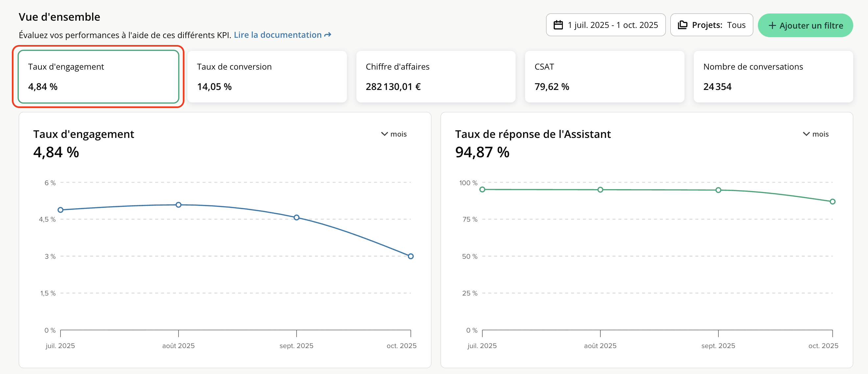Click the arrow icon after documentation link
The height and width of the screenshot is (374, 868).
(x=327, y=35)
